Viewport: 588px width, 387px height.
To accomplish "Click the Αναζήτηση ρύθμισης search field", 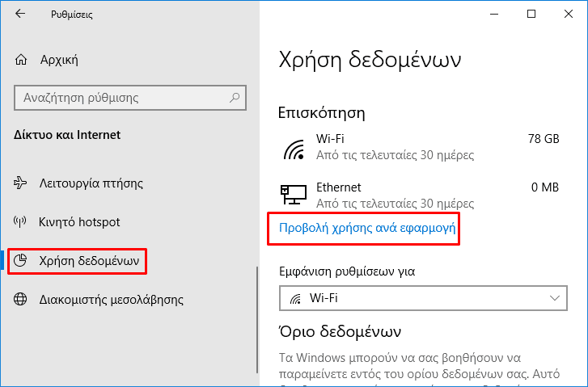I will click(121, 98).
